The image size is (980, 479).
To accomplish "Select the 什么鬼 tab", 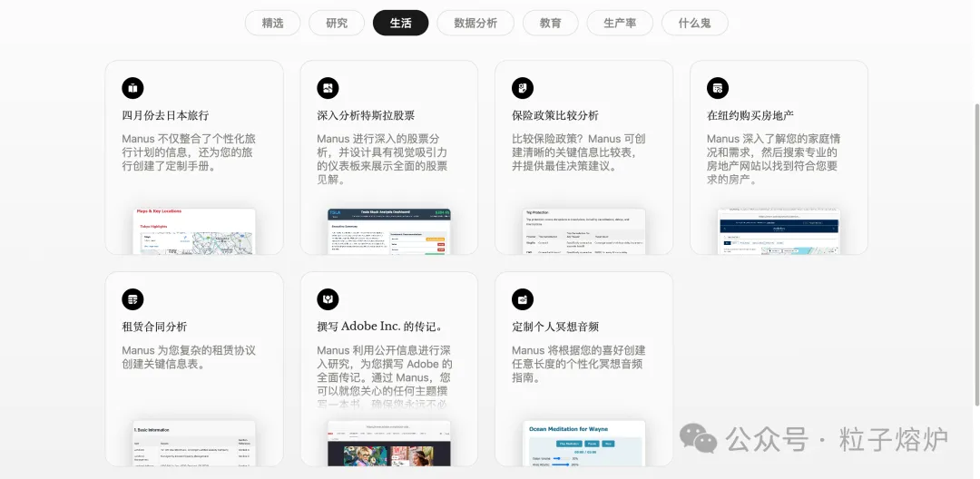I will click(695, 23).
